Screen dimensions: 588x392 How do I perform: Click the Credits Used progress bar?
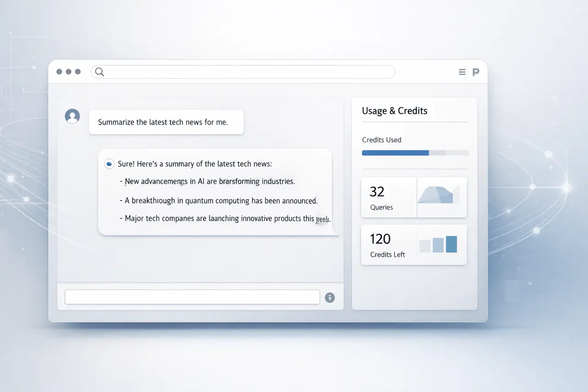[x=415, y=153]
